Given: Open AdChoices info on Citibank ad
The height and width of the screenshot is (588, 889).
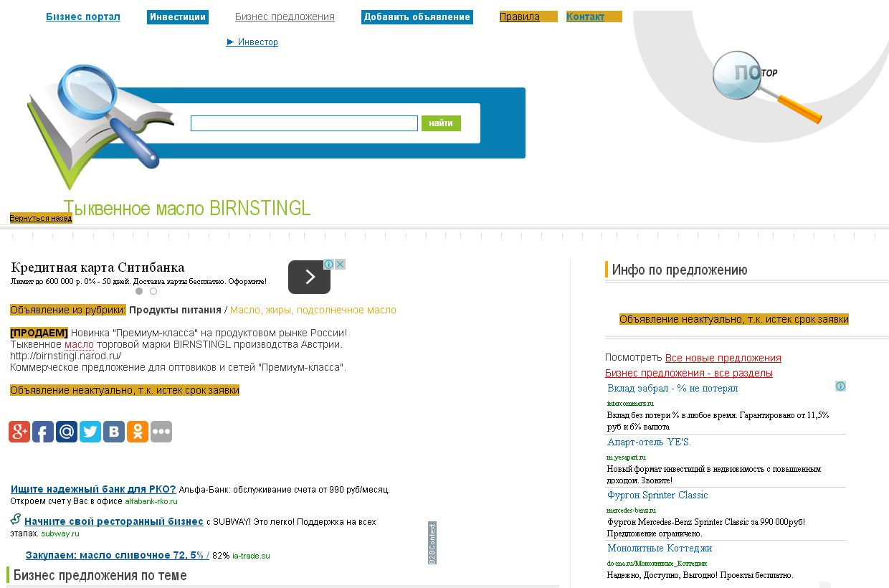Looking at the screenshot, I should pos(328,264).
